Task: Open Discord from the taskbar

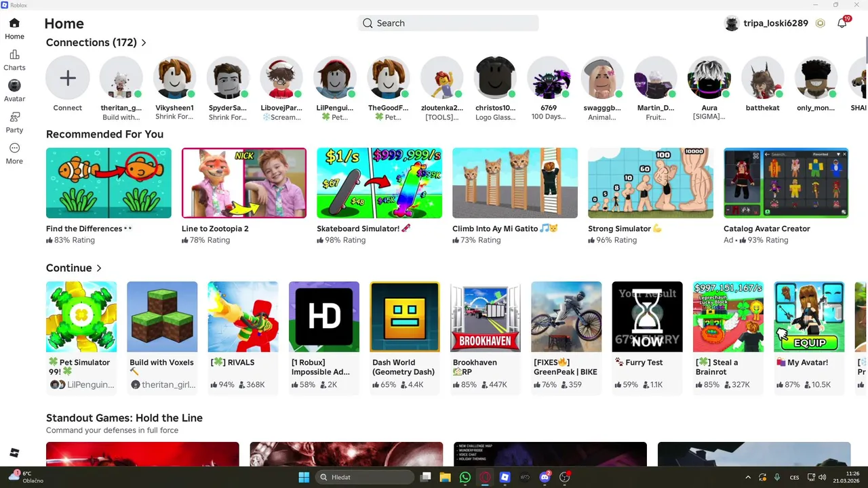Action: 545,477
